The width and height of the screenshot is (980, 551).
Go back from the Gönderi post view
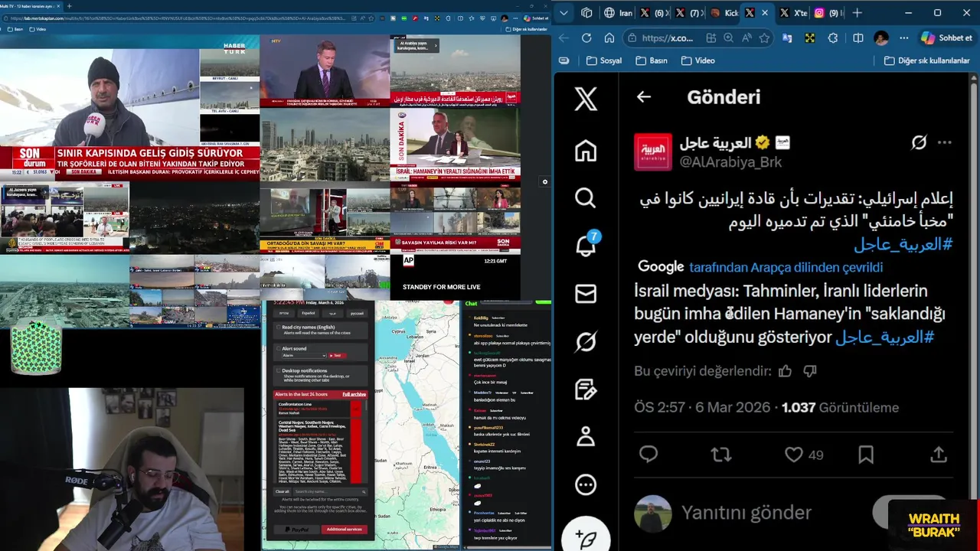coord(644,97)
